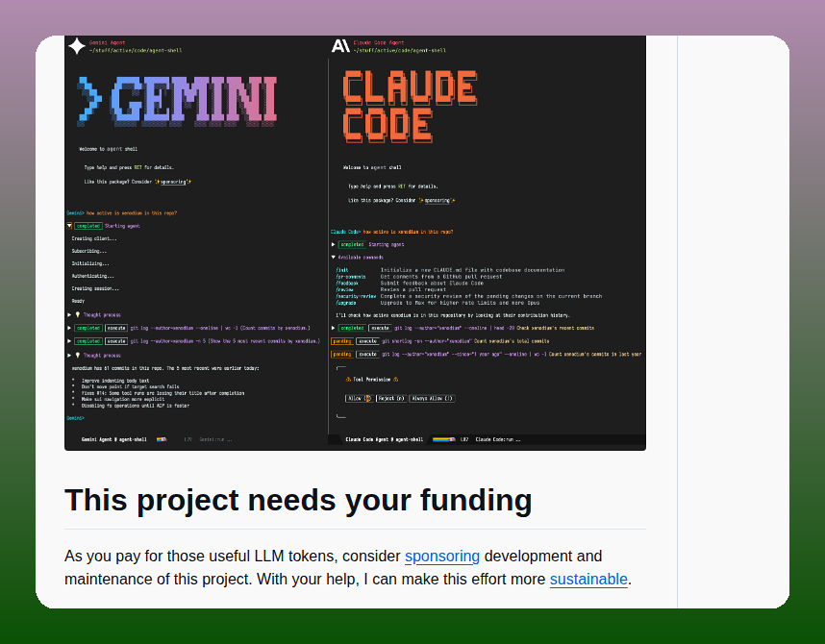Image resolution: width=825 pixels, height=644 pixels.
Task: Open the sponsoring link
Action: pyautogui.click(x=442, y=557)
